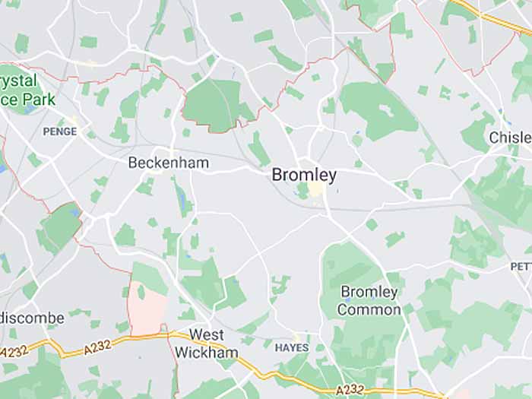
Task: Select the Addiscombe label at the left edge
Action: pos(32,318)
